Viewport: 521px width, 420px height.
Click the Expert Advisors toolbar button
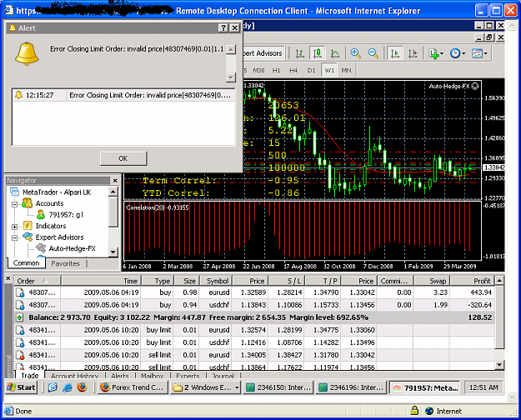point(263,53)
